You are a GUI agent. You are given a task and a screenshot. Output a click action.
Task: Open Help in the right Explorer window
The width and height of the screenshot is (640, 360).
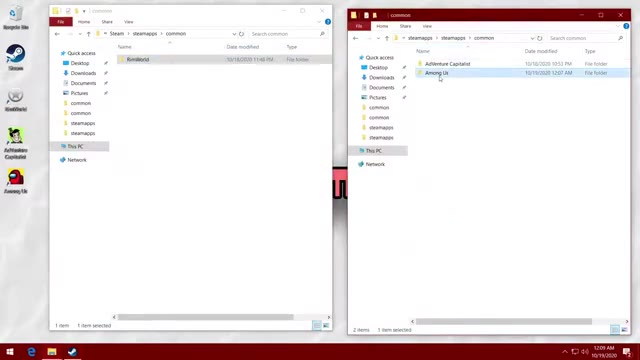tap(626, 26)
